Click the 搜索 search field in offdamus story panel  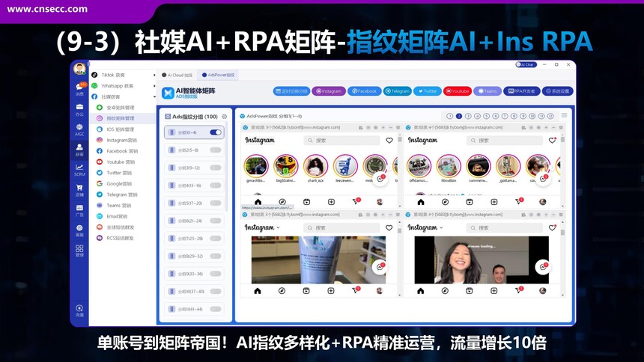pos(505,141)
